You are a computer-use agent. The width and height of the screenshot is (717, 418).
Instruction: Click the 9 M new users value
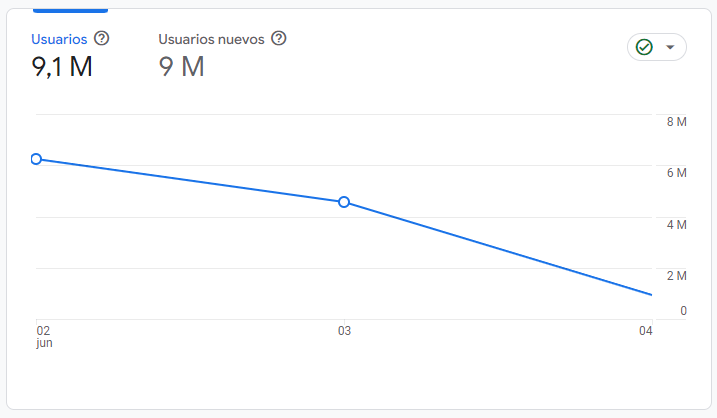(182, 68)
